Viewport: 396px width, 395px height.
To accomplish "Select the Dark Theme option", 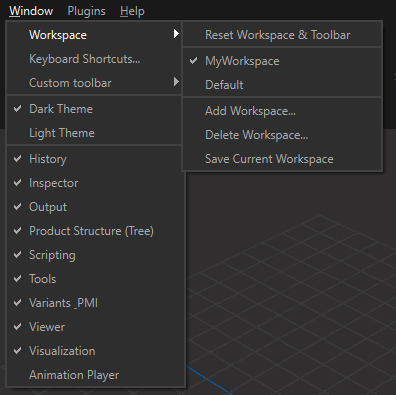I will (x=94, y=109).
